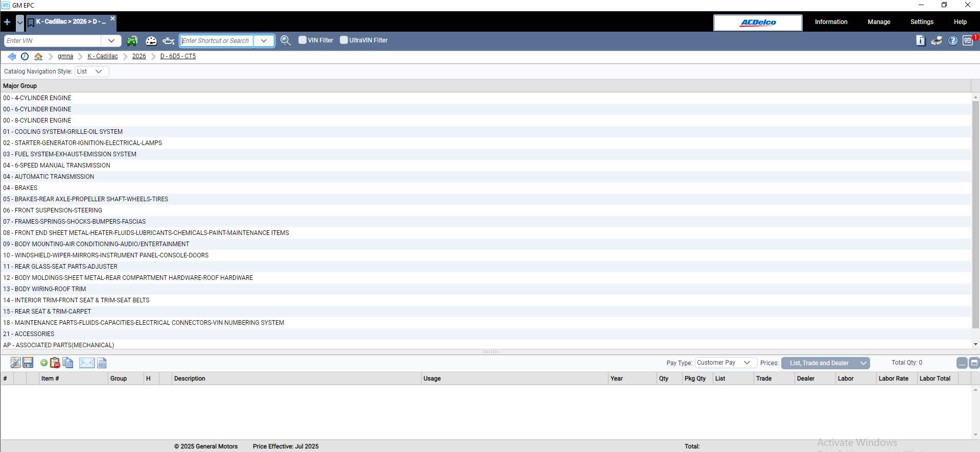Click the Enter VIN input field
The width and height of the screenshot is (980, 452).
(53, 41)
